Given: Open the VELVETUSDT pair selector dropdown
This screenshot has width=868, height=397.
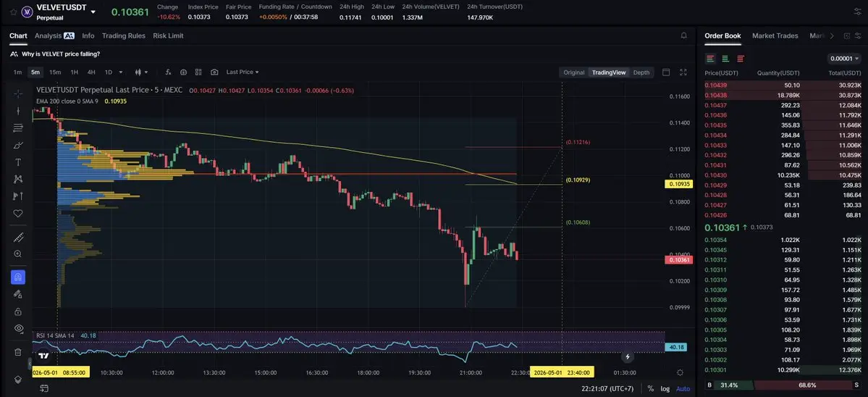Looking at the screenshot, I should [93, 12].
